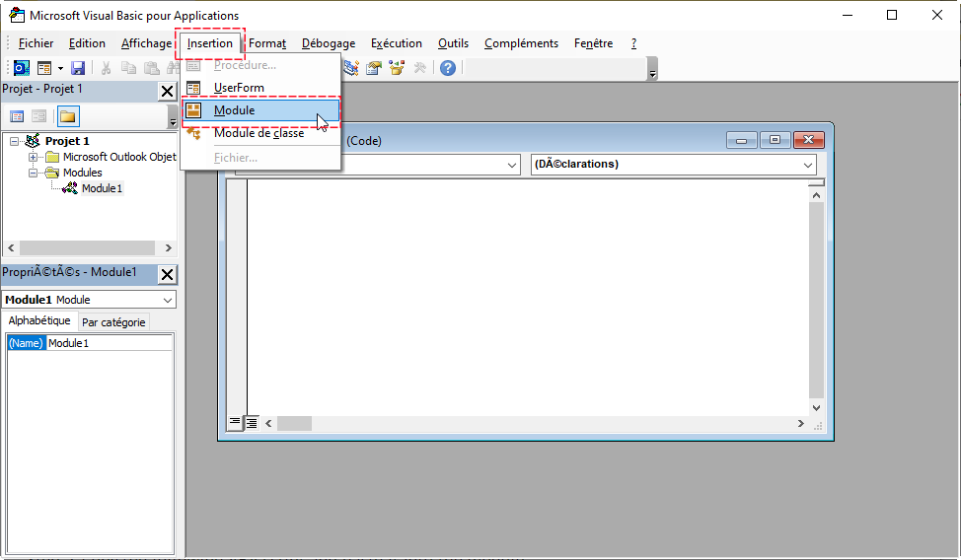Image resolution: width=961 pixels, height=560 pixels.
Task: Maximize the inner Code window
Action: tap(775, 140)
